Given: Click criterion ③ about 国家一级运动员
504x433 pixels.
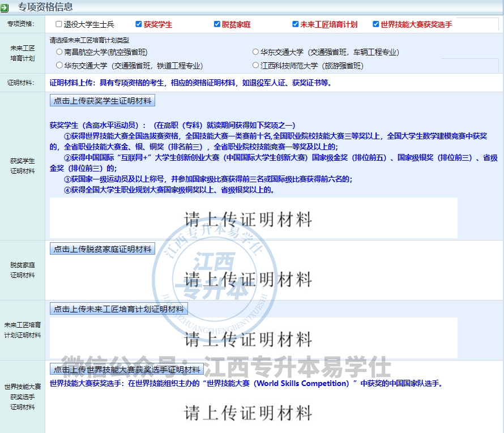Looking at the screenshot, I should tap(208, 179).
